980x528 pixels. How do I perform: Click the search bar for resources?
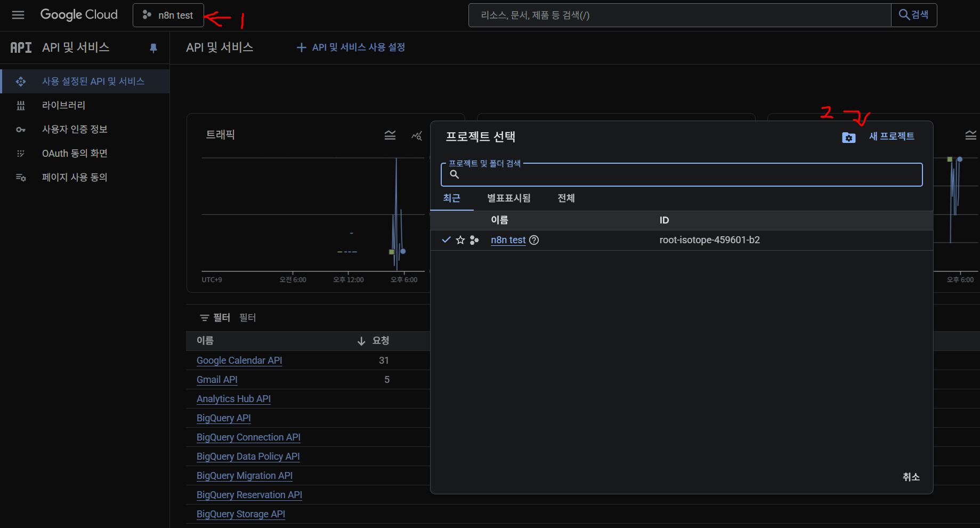point(679,15)
